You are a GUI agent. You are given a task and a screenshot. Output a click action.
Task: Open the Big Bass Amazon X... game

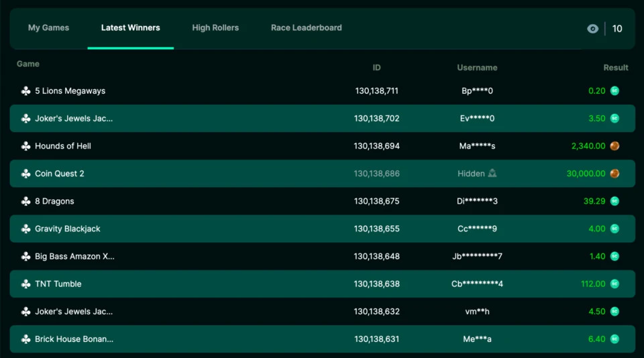[x=74, y=256]
